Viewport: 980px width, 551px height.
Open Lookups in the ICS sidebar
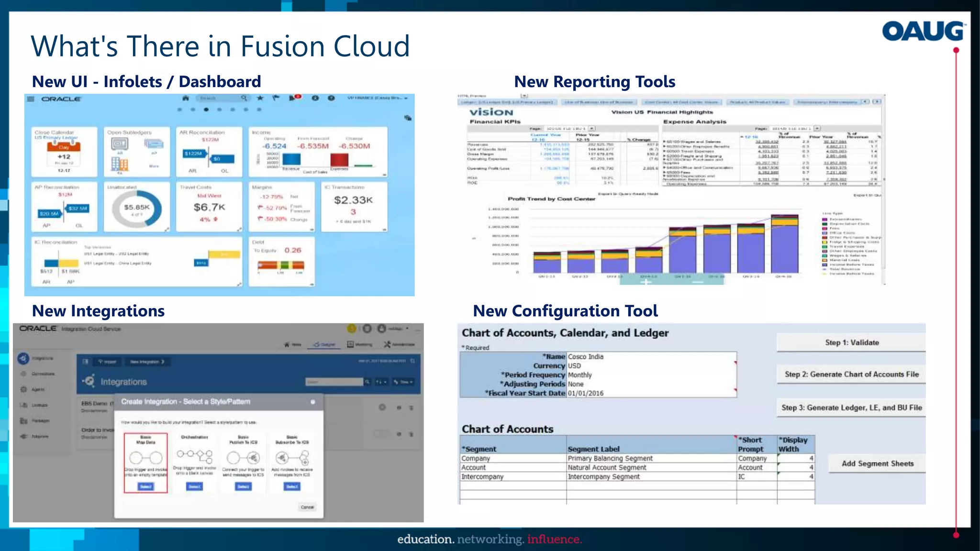[34, 405]
